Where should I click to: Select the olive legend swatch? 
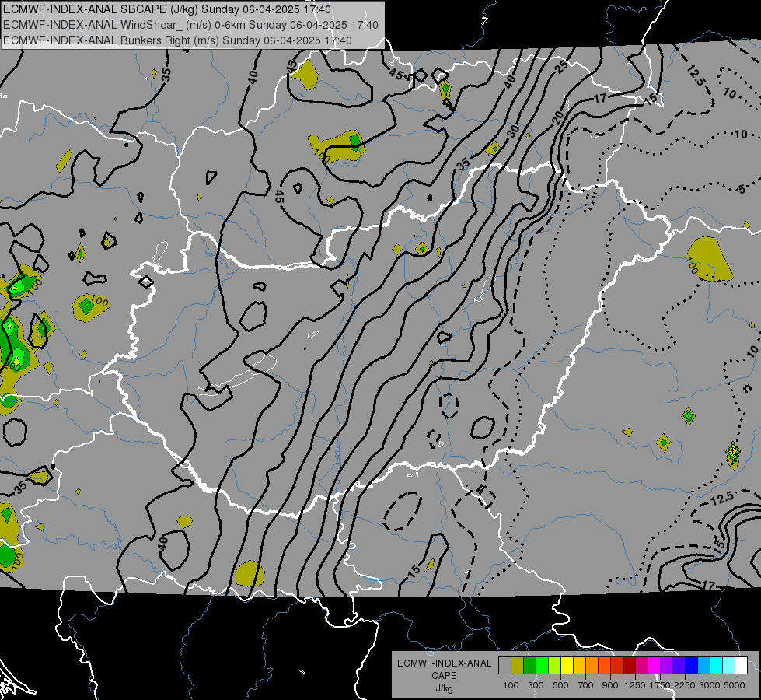(x=518, y=665)
